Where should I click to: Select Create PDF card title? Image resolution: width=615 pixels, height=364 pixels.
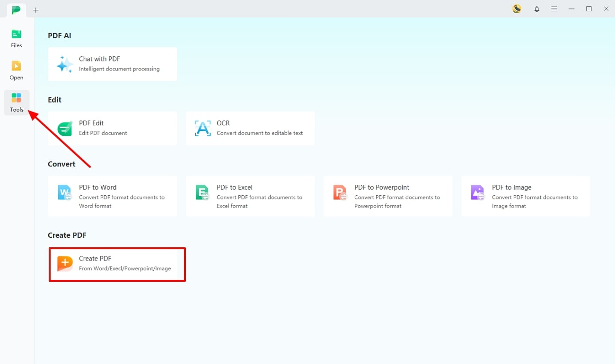pos(95,259)
